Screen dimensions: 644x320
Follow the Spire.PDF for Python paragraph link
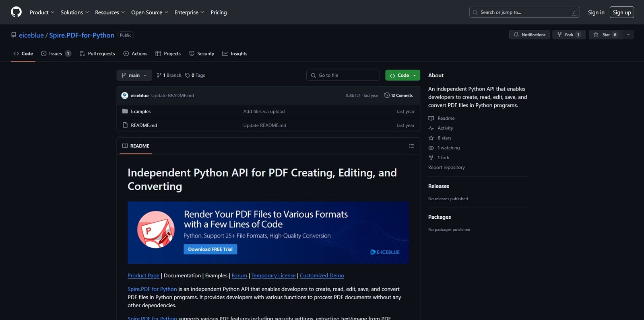[x=152, y=289]
